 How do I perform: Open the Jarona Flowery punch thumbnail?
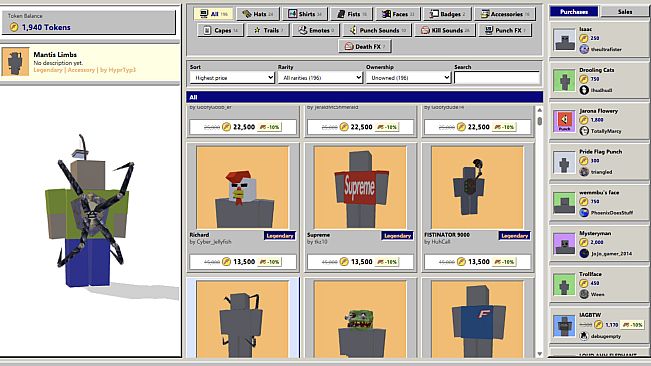click(x=565, y=121)
